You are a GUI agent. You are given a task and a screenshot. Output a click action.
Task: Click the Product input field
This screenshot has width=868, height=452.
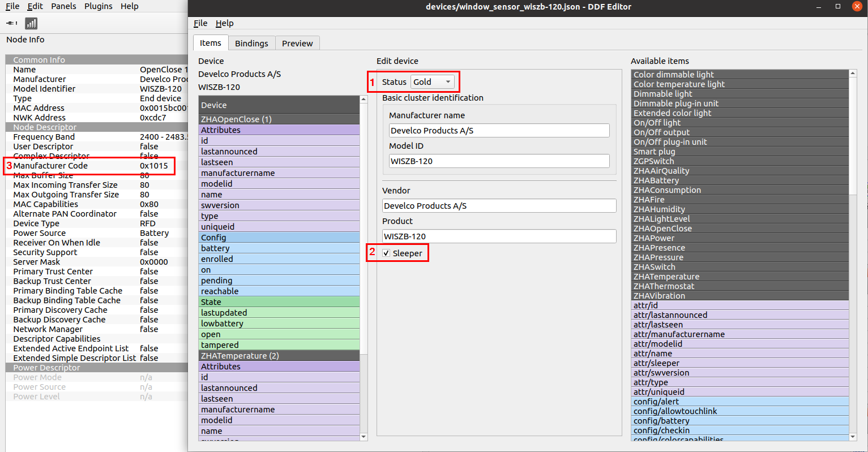click(x=499, y=236)
